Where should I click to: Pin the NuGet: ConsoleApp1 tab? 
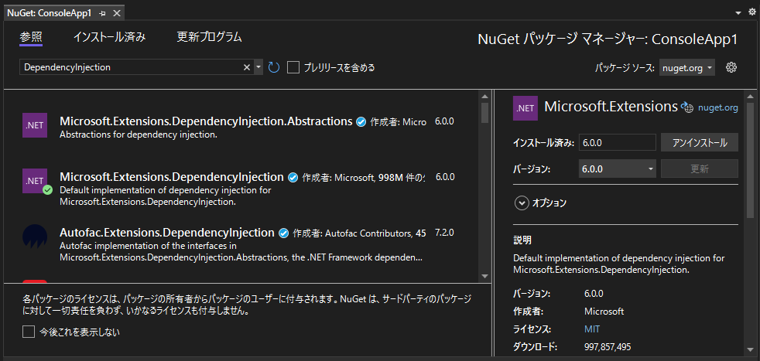coord(102,14)
